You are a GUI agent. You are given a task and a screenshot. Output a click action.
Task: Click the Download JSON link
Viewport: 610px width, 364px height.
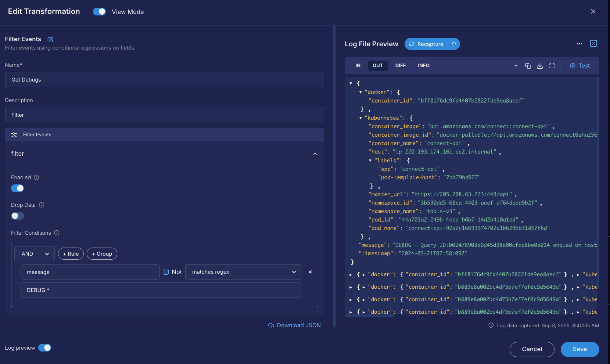point(295,325)
